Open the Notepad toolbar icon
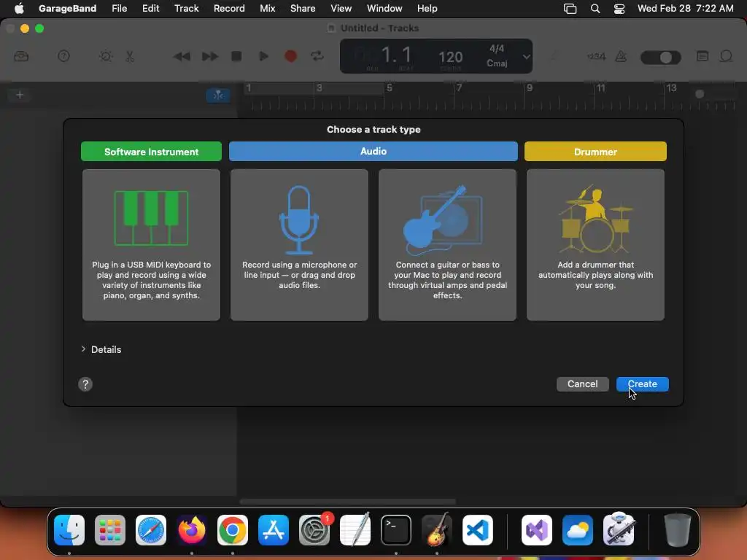 coord(703,56)
